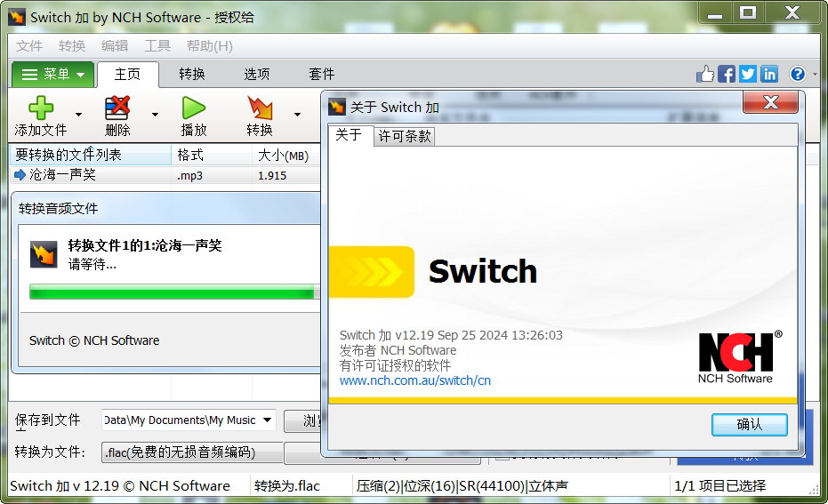Click Switch © NCH Software text in progress dialog
The height and width of the screenshot is (504, 828).
94,340
